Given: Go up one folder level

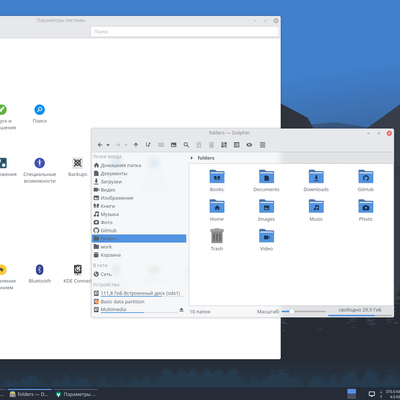Looking at the screenshot, I should coord(136,145).
